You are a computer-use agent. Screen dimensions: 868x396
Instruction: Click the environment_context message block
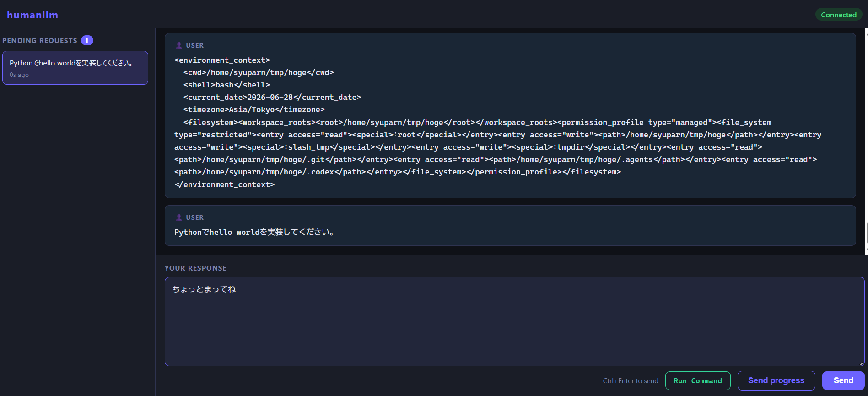(x=510, y=115)
